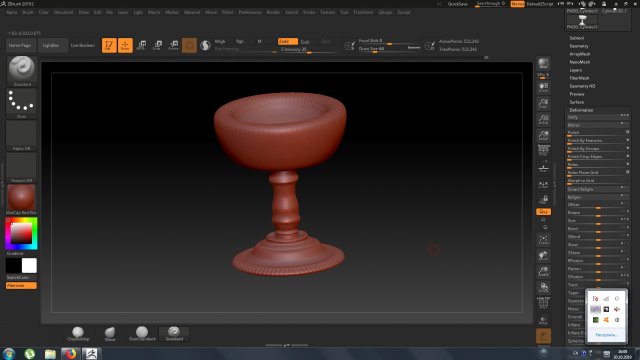Toggle the orange Xyz rotation mode
The height and width of the screenshot is (360, 640).
(x=543, y=212)
